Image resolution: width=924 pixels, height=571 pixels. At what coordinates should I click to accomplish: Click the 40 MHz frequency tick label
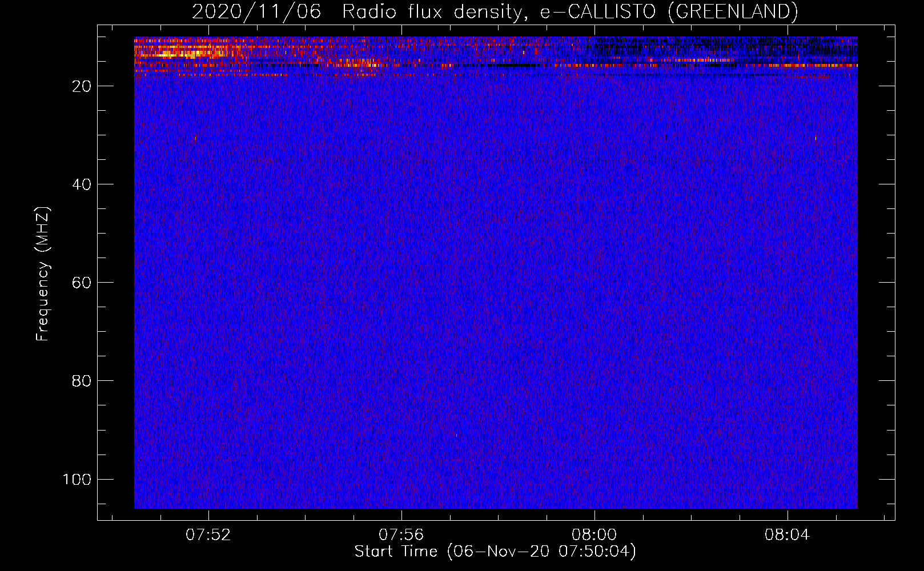82,184
